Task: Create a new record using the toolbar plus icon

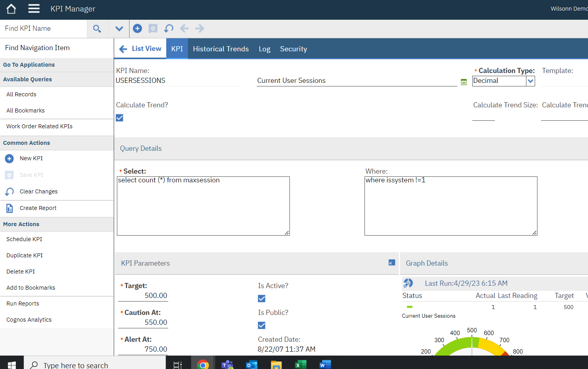Action: (137, 28)
